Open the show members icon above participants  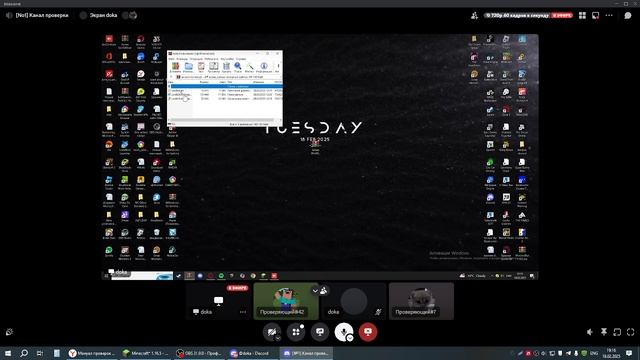click(324, 291)
